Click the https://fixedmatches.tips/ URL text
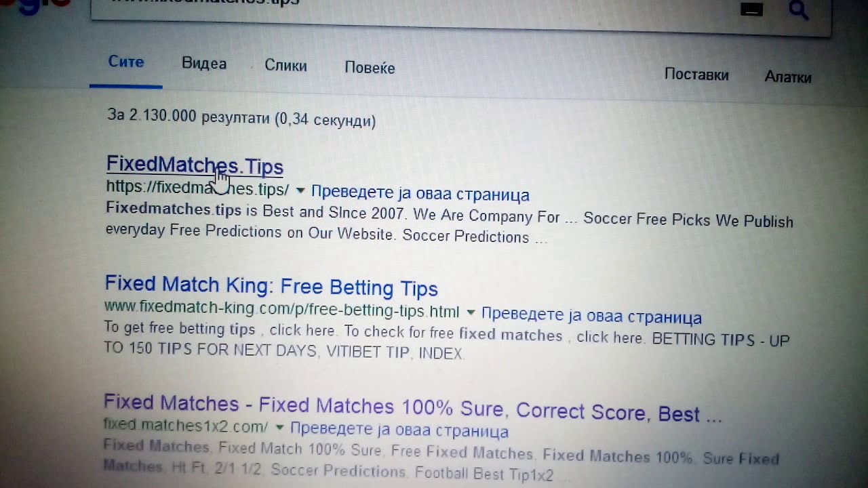This screenshot has height=488, width=868. (197, 188)
